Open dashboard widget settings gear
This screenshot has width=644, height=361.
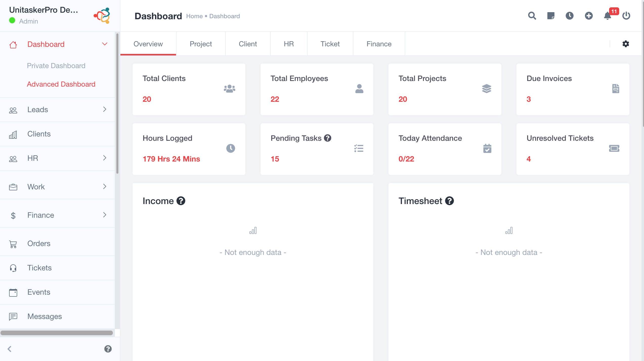[x=626, y=44]
